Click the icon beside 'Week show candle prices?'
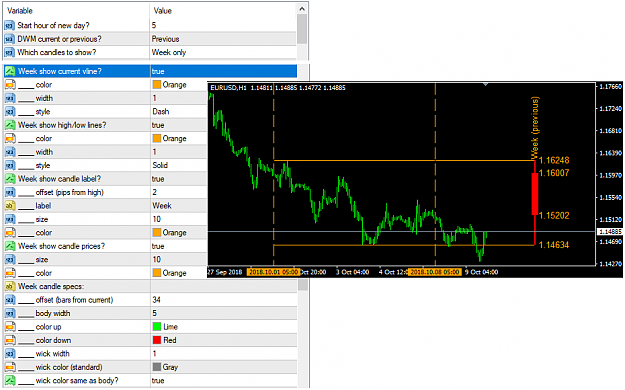The image size is (625, 390). click(10, 246)
